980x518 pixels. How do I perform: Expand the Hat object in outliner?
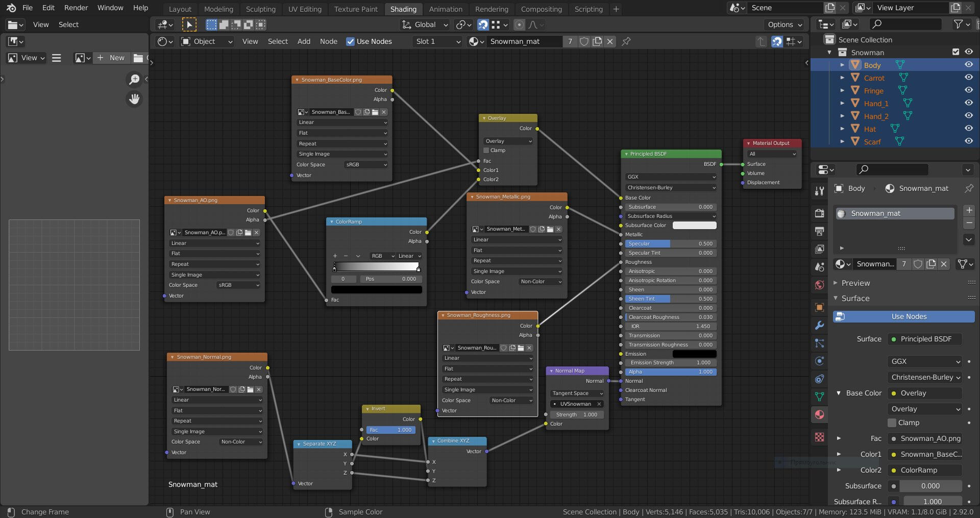pos(842,129)
